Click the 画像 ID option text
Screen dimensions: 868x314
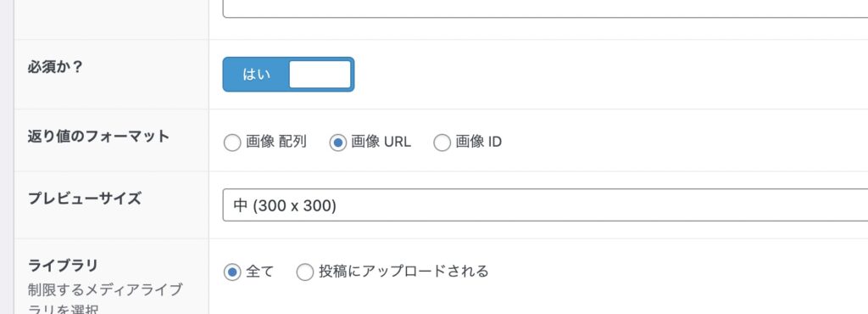point(479,143)
